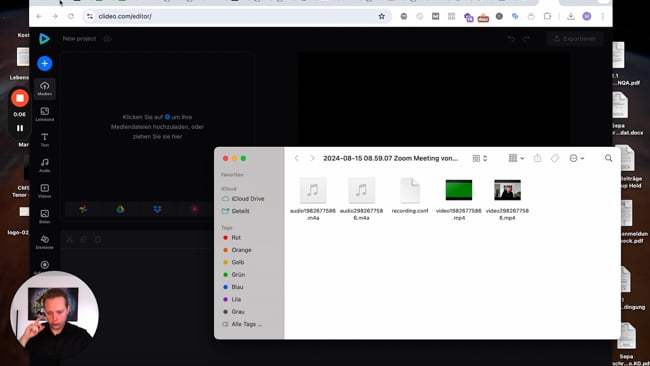The width and height of the screenshot is (650, 366).
Task: Click the delete icon in timeline toolbar
Action: 98,240
